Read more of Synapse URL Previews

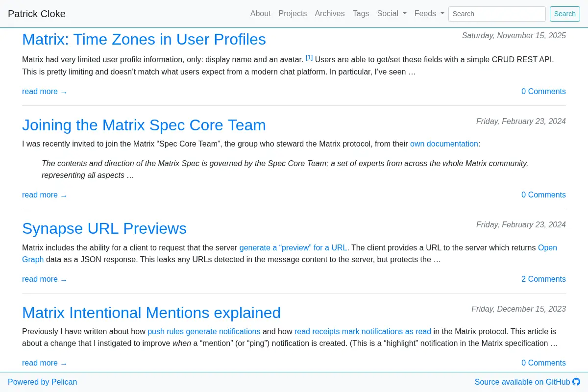pos(45,279)
